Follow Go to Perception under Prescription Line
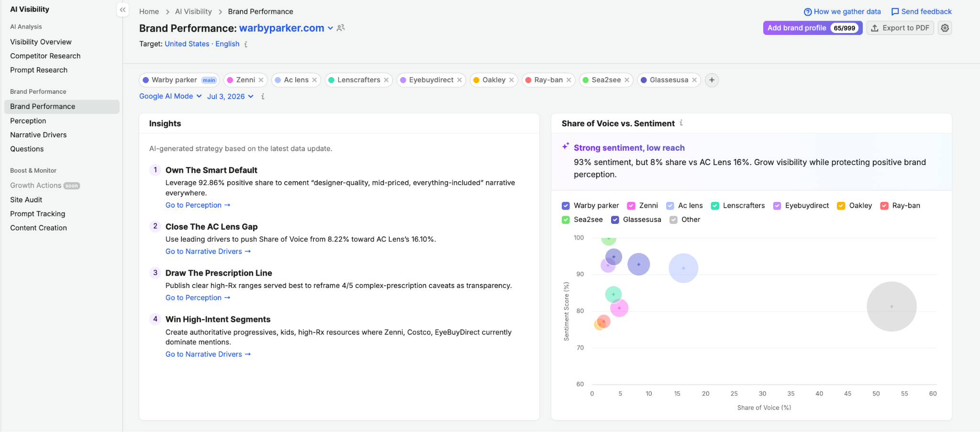 pos(198,298)
